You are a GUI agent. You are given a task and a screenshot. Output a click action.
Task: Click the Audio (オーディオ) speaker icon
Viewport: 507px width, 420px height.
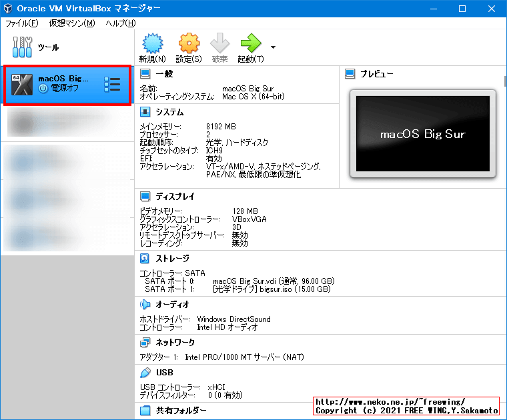pos(145,305)
